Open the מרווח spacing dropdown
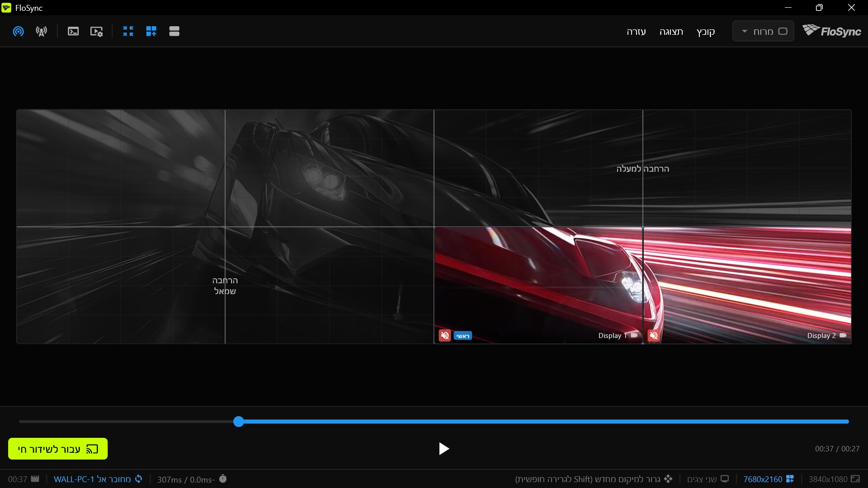The width and height of the screenshot is (868, 488). click(x=763, y=31)
